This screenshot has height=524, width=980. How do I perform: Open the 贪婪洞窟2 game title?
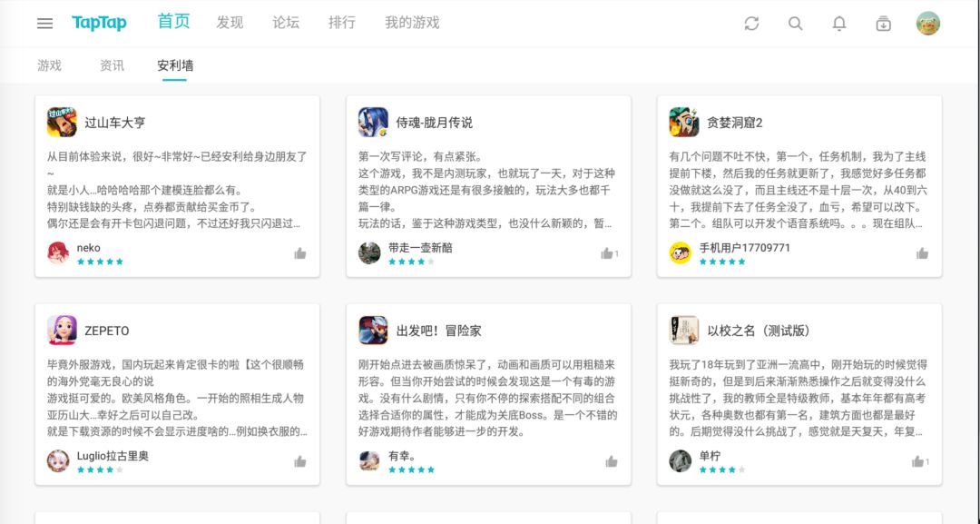(734, 123)
